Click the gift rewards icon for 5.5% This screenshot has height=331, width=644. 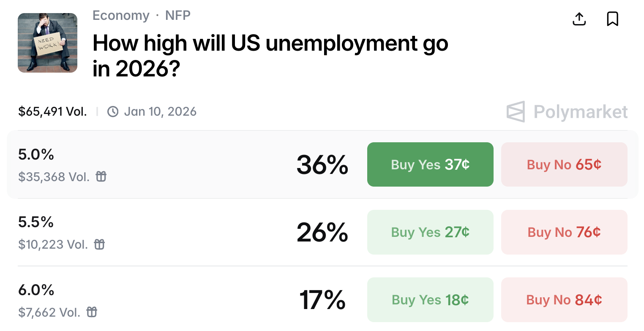(99, 244)
